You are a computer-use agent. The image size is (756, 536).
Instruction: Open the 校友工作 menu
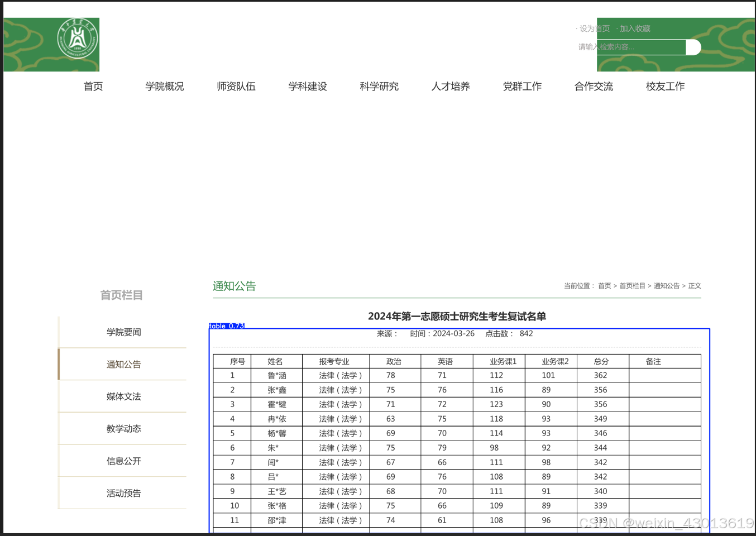(x=665, y=87)
